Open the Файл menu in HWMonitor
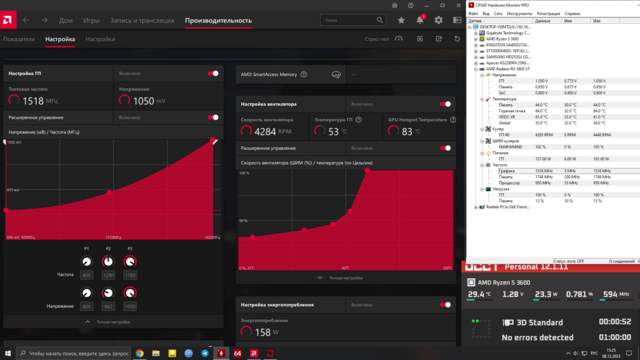The image size is (640, 360). pos(473,13)
